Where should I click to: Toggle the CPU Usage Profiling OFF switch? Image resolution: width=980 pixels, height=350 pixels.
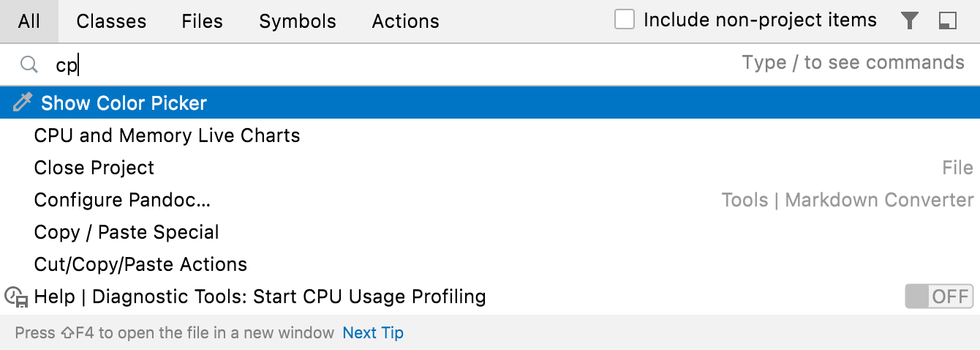[x=939, y=297]
